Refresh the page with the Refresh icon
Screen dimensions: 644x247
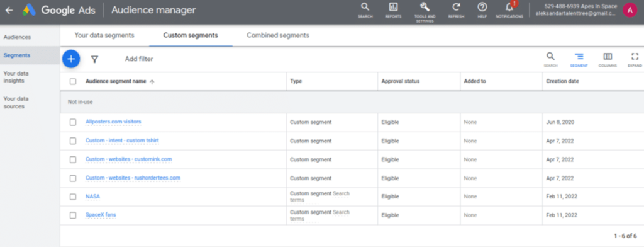(456, 11)
